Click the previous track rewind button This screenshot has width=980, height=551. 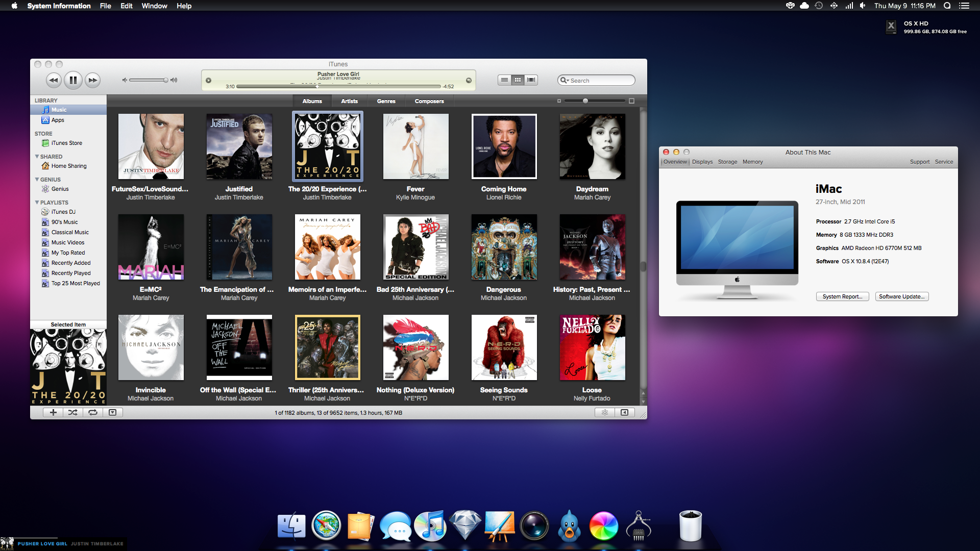(54, 80)
